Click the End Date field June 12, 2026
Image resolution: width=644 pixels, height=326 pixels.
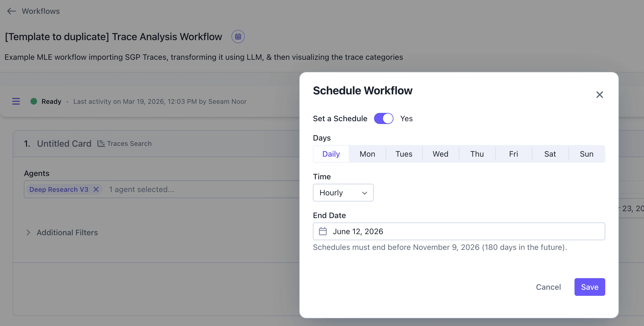459,231
